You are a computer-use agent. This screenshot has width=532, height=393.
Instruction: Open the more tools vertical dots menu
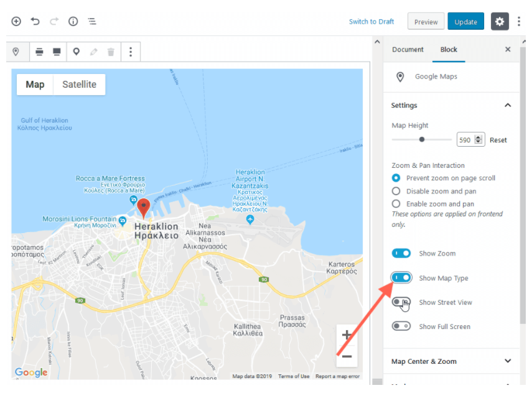(518, 21)
